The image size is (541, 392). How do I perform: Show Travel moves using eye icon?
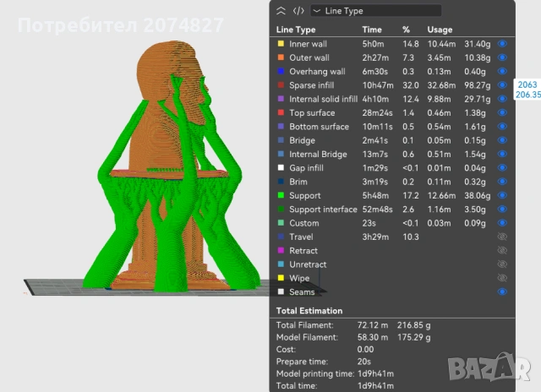click(x=502, y=237)
